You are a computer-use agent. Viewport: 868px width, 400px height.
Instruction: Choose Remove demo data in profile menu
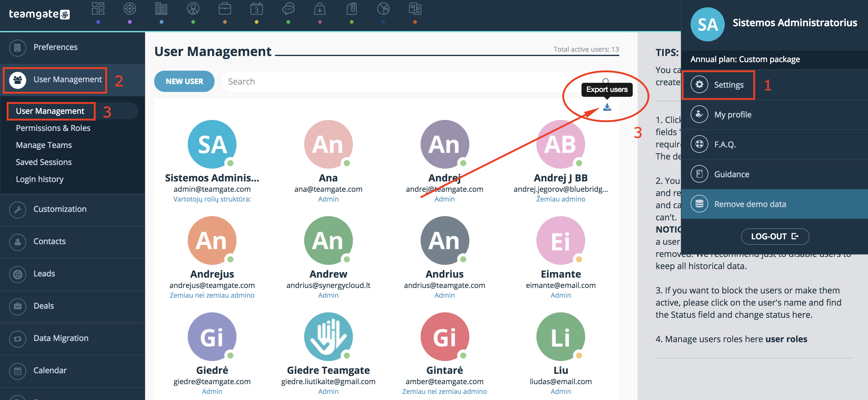click(774, 204)
